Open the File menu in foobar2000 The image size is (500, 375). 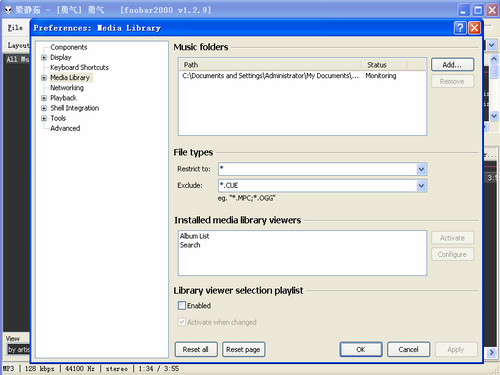pos(15,28)
